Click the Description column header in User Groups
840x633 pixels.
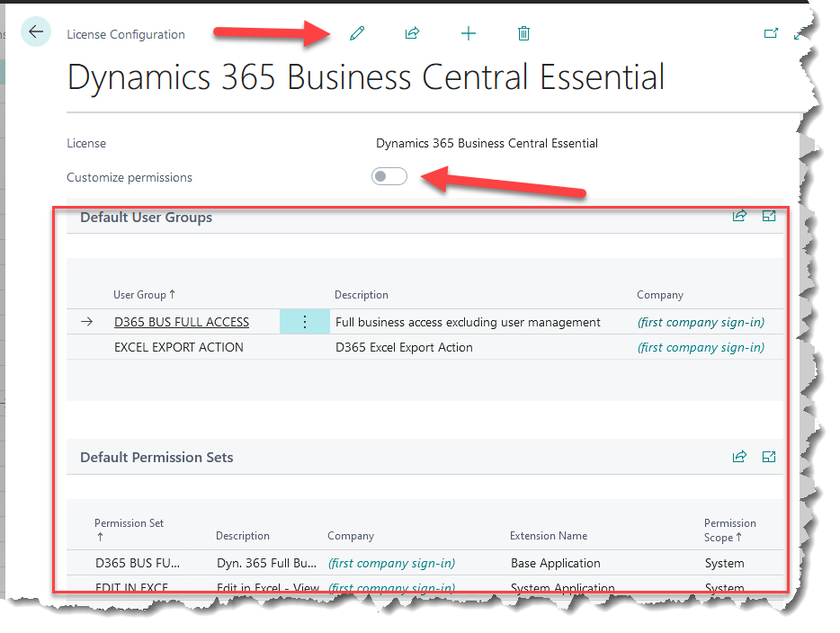pyautogui.click(x=361, y=295)
